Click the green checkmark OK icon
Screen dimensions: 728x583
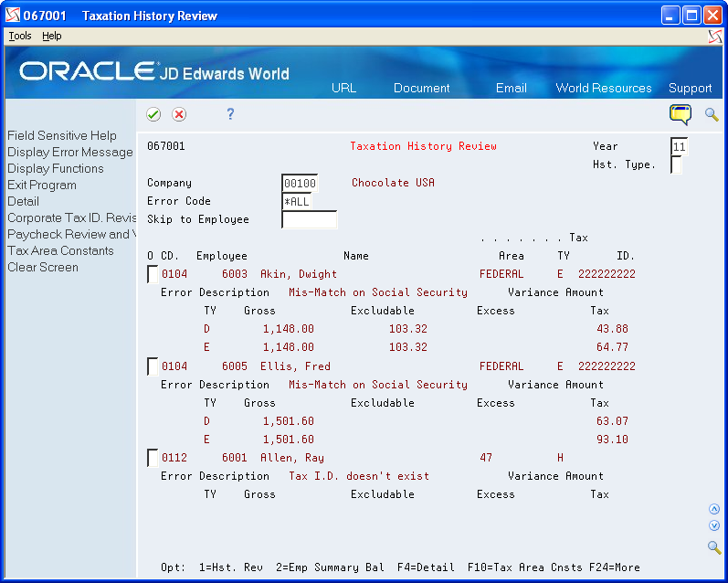click(x=153, y=114)
